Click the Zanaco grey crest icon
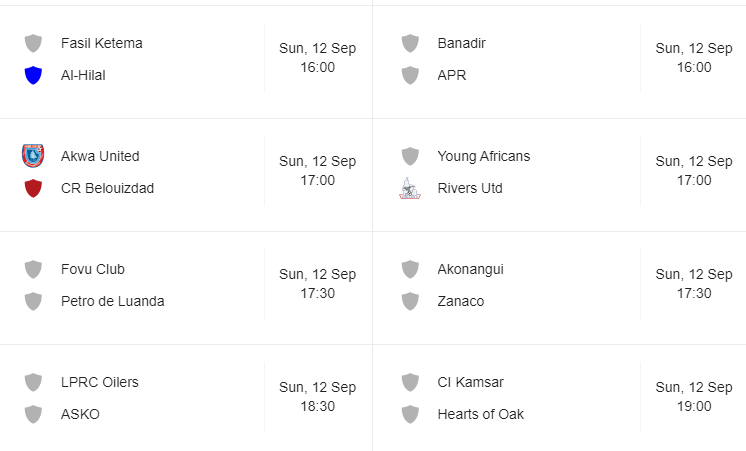 coord(410,301)
